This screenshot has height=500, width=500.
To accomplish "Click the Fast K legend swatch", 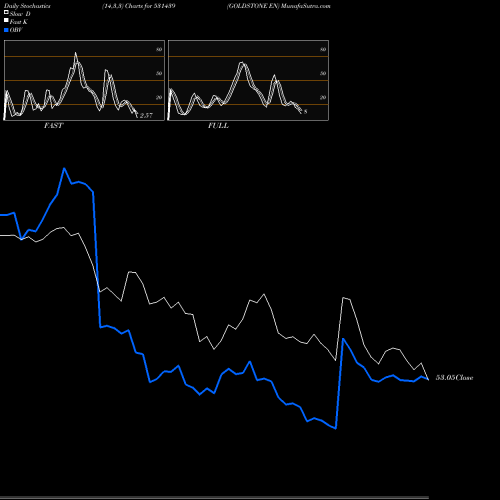I will (x=6, y=20).
